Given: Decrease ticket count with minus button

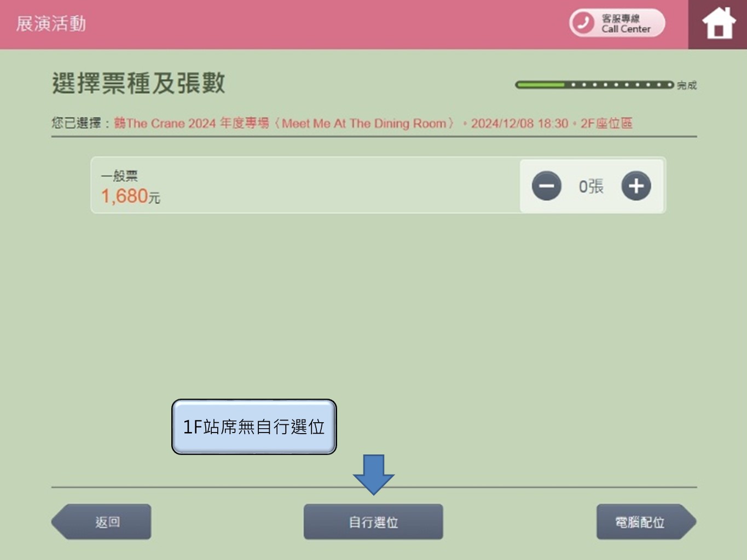Looking at the screenshot, I should [546, 186].
